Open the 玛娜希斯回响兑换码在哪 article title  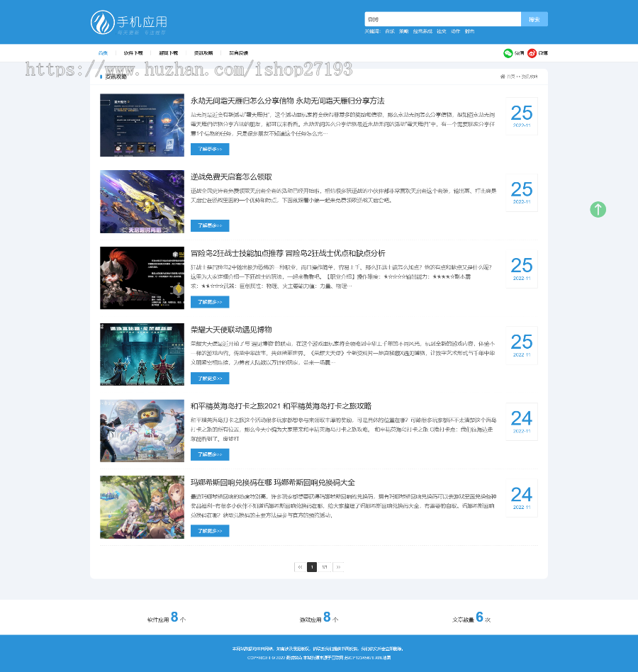tap(273, 483)
